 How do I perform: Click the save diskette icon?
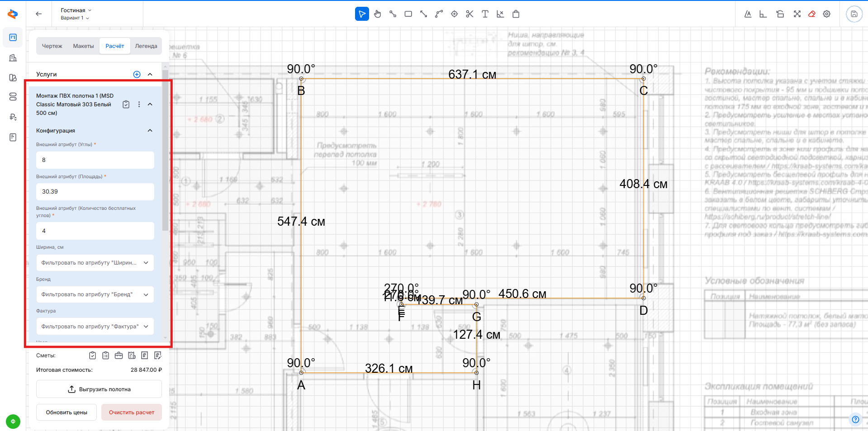854,14
